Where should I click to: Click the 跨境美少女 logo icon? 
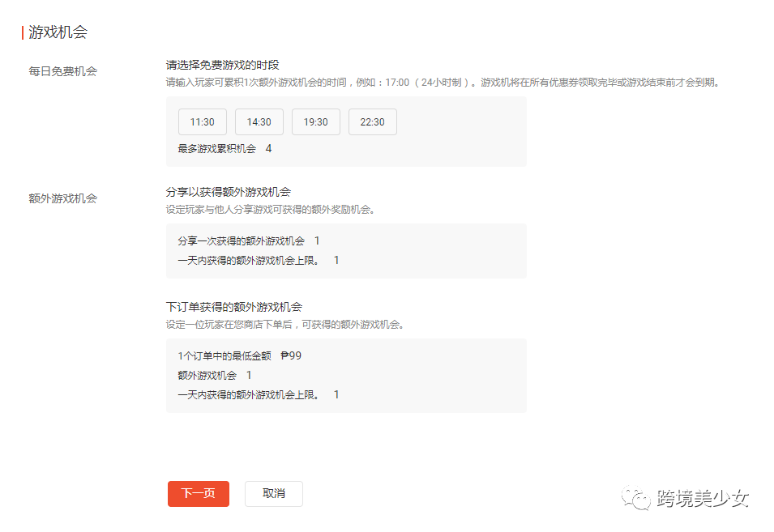[x=635, y=496]
